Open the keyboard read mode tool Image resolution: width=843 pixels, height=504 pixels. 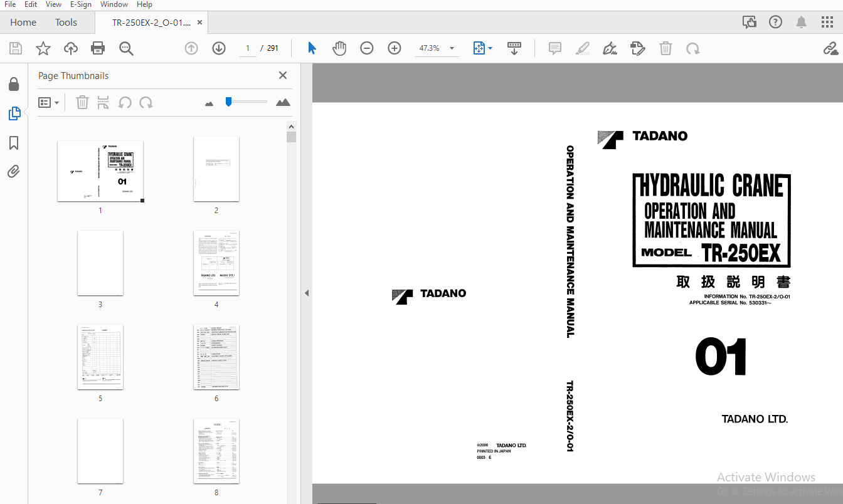pyautogui.click(x=514, y=48)
